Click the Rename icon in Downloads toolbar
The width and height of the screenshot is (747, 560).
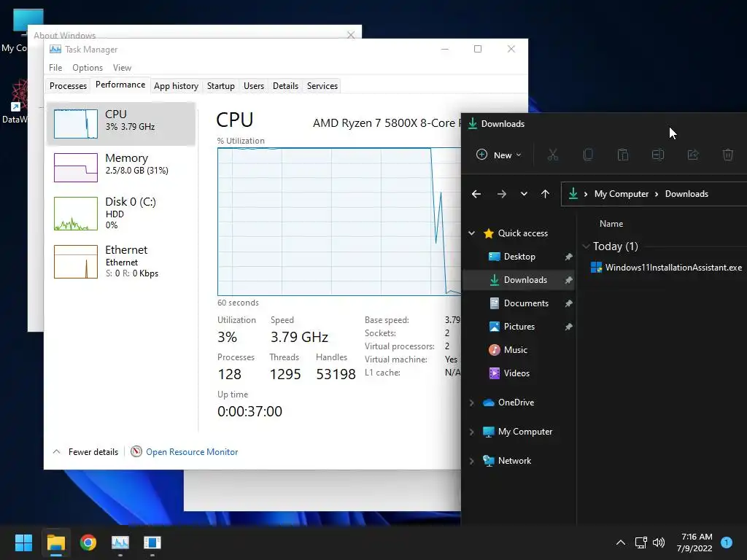pos(658,155)
